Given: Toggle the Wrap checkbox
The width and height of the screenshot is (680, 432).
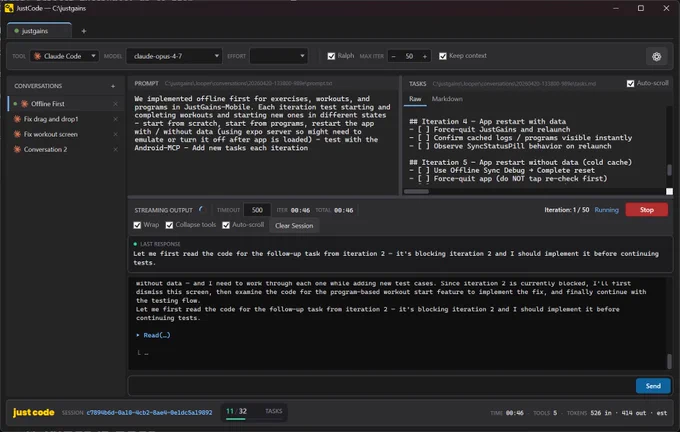Looking at the screenshot, I should (x=137, y=225).
